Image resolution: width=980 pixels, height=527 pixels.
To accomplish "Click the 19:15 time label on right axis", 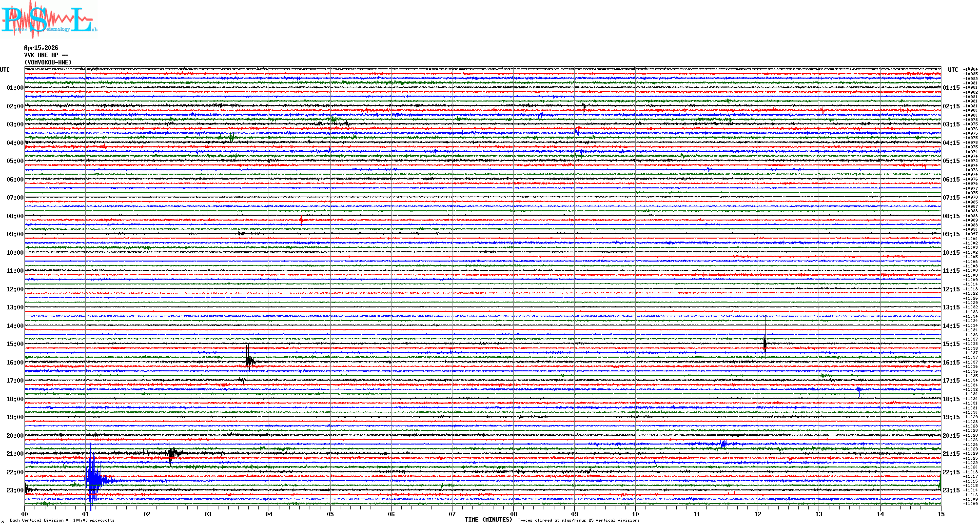I will (951, 417).
